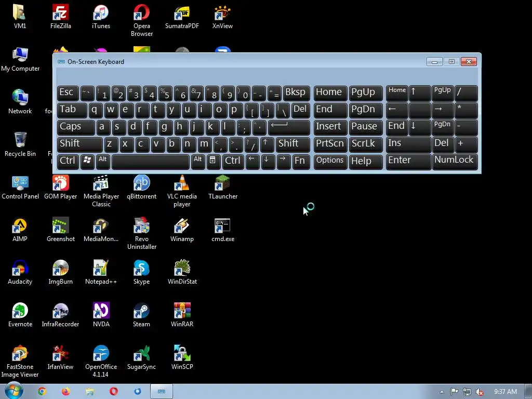
Task: Select VLC media player icon
Action: (x=182, y=191)
